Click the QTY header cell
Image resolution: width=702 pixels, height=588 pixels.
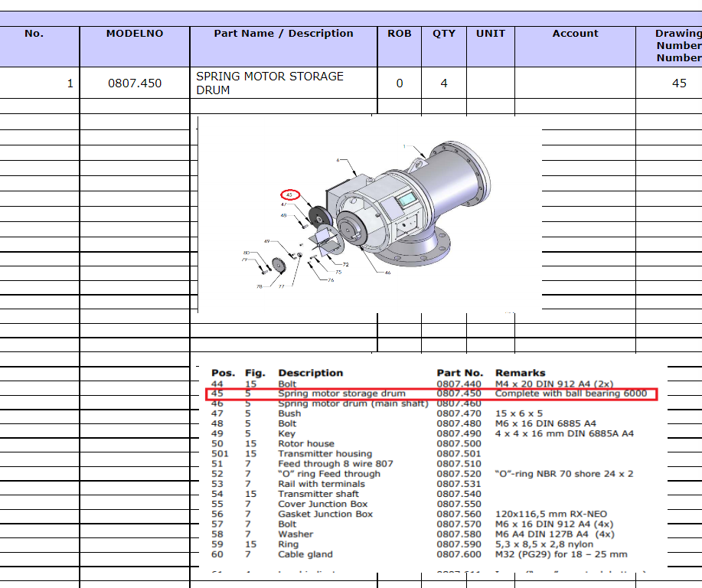pos(443,34)
